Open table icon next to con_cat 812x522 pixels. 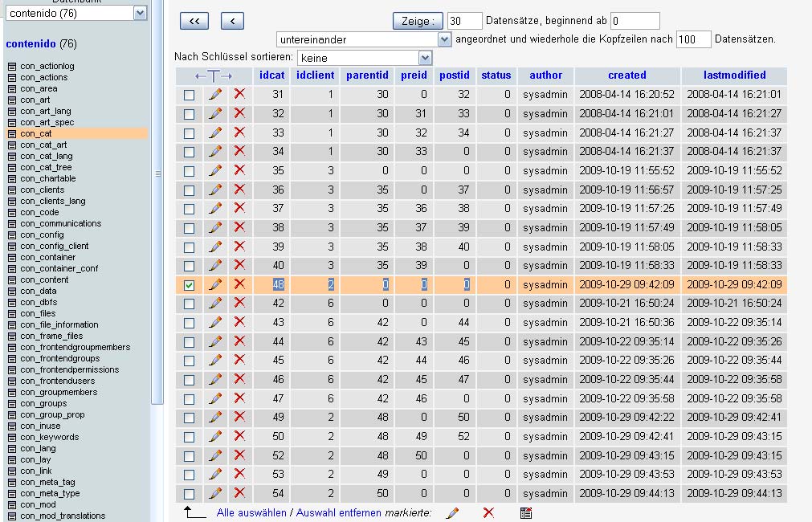click(11, 133)
